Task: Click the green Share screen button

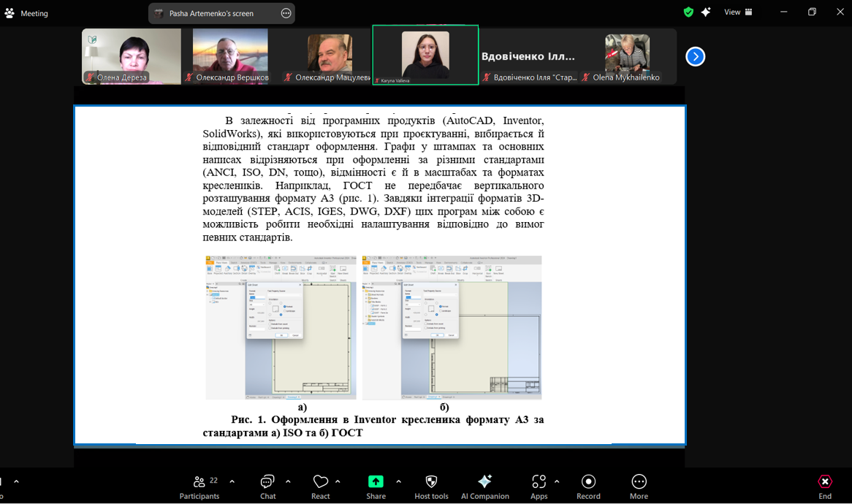Action: (x=376, y=486)
